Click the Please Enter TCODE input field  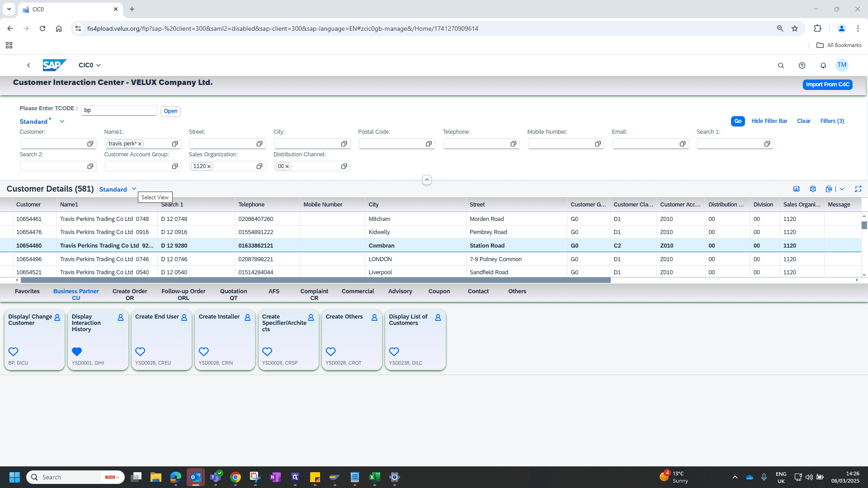119,110
